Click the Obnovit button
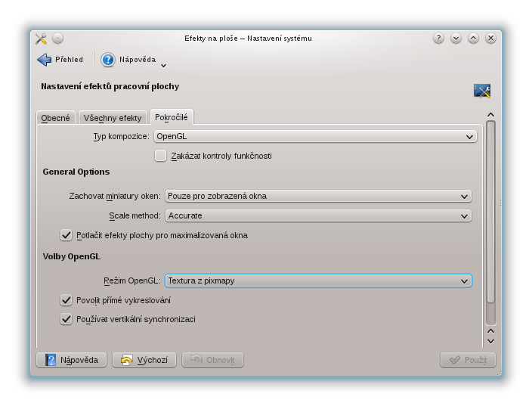This screenshot has height=406, width=532. pyautogui.click(x=213, y=360)
